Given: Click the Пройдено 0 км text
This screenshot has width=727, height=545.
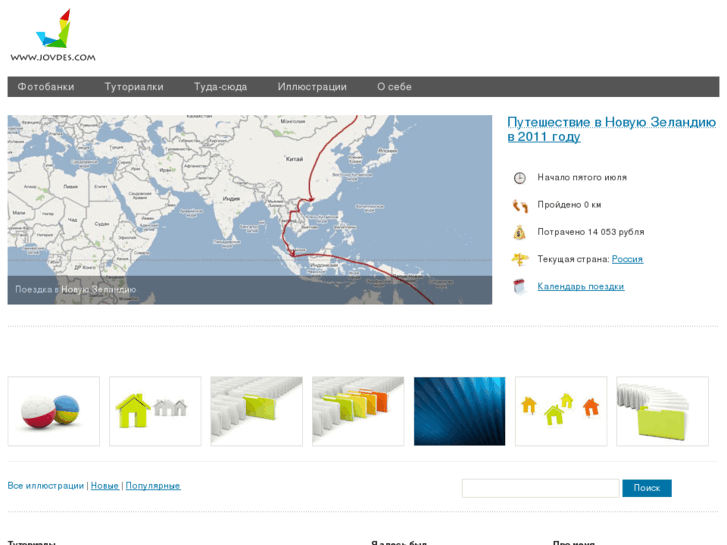Looking at the screenshot, I should 569,205.
